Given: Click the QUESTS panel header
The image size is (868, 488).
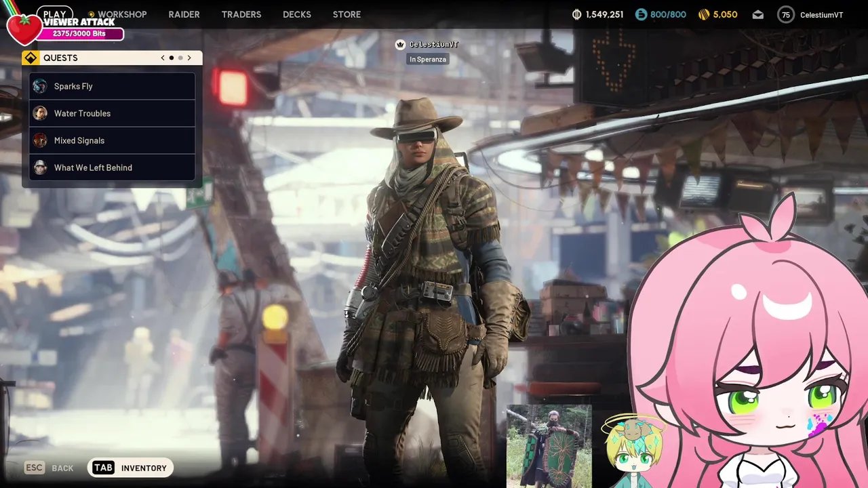Looking at the screenshot, I should click(112, 58).
